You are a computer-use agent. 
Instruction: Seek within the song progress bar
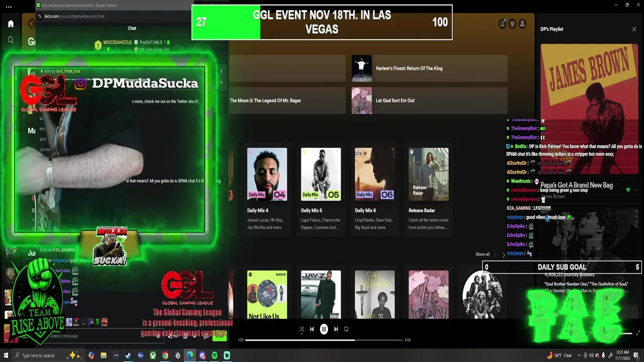click(324, 340)
